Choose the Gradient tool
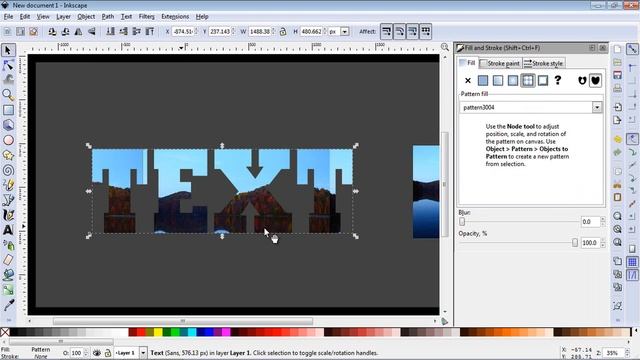Screen dimensions: 640x360 pos(8,290)
